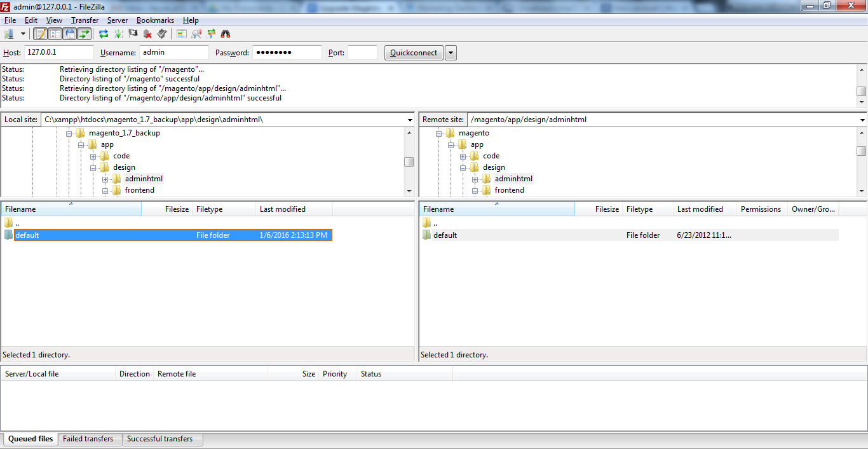868x449 pixels.
Task: Select the magento folder in remote tree
Action: [x=474, y=134]
